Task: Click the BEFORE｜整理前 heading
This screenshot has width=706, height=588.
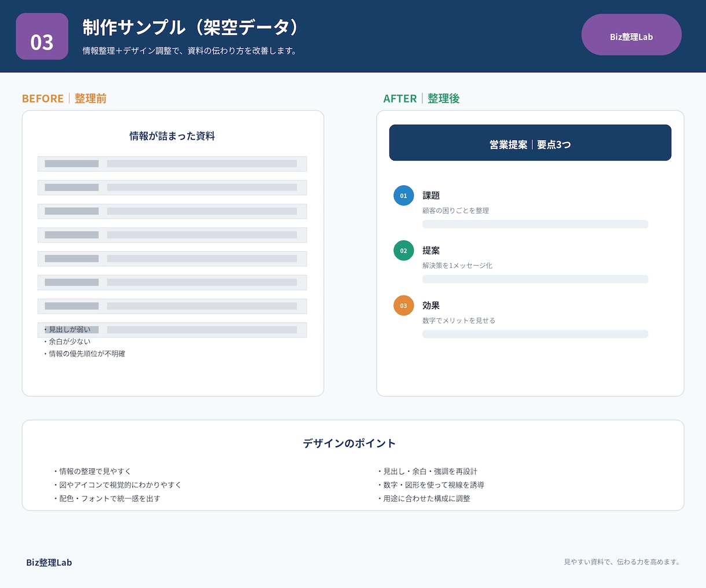Action: click(64, 98)
